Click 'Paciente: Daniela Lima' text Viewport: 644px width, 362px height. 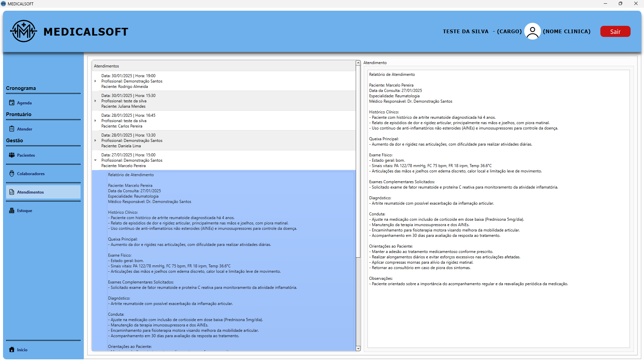click(121, 146)
